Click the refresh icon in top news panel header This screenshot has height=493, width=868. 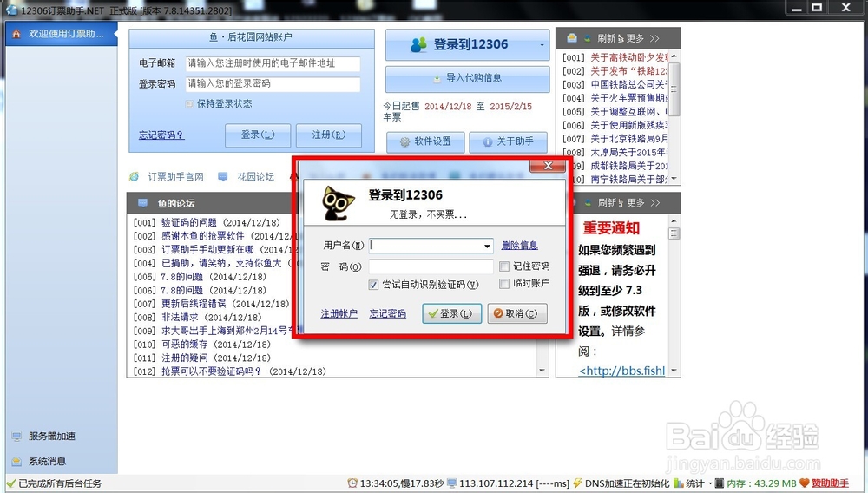tap(588, 38)
